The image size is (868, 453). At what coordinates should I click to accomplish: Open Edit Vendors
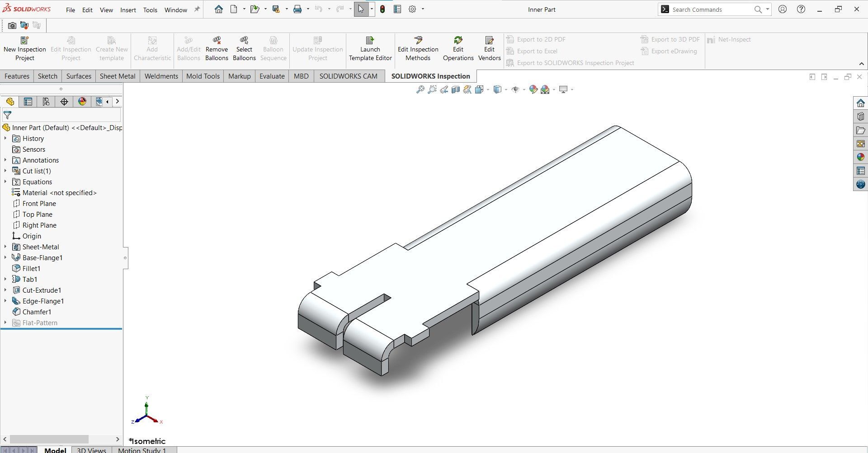click(x=489, y=49)
